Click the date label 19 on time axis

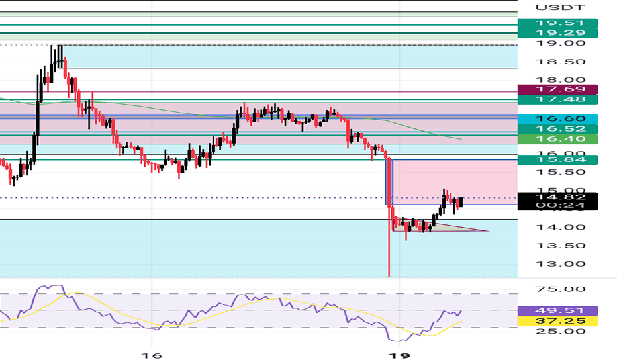click(x=399, y=356)
